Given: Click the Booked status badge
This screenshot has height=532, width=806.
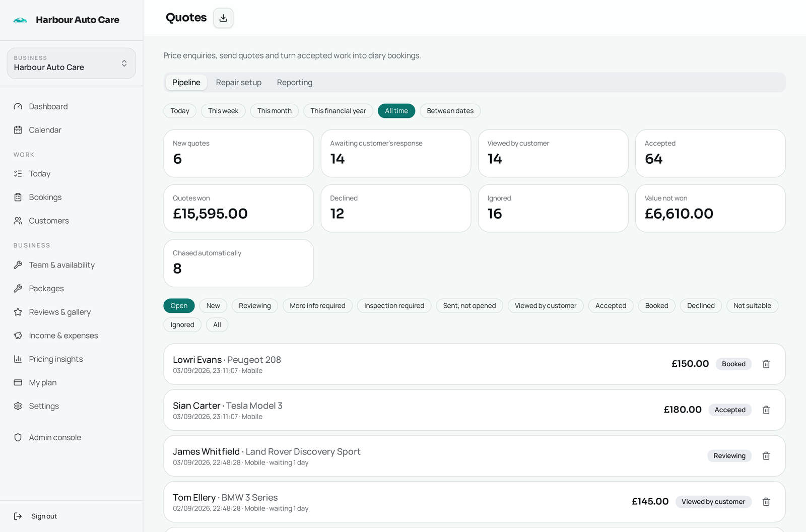Looking at the screenshot, I should [733, 364].
